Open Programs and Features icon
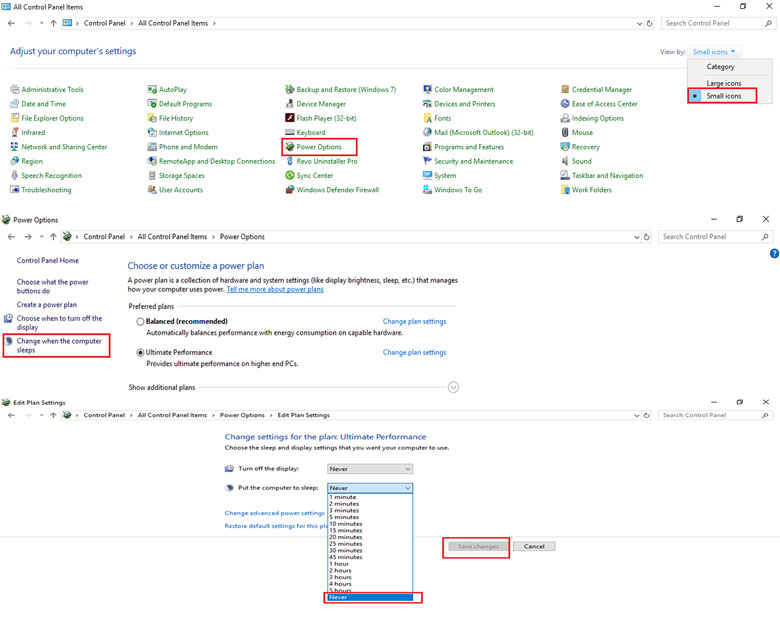 pyautogui.click(x=468, y=147)
